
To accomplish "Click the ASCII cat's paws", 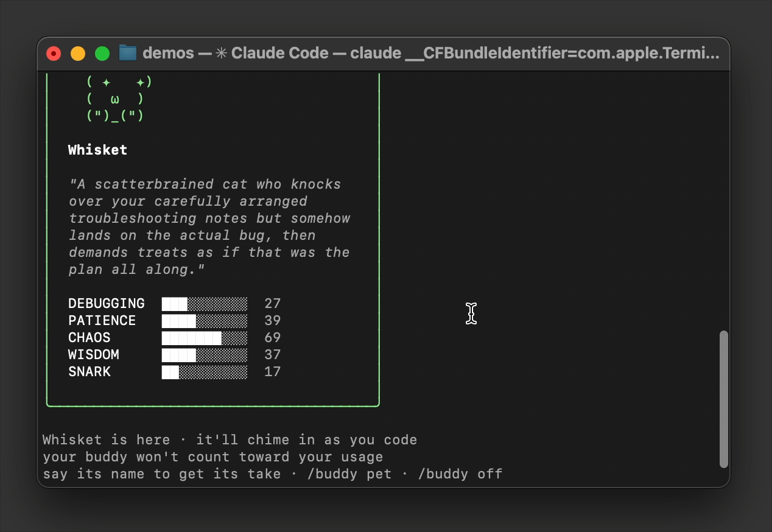I will pos(115,115).
